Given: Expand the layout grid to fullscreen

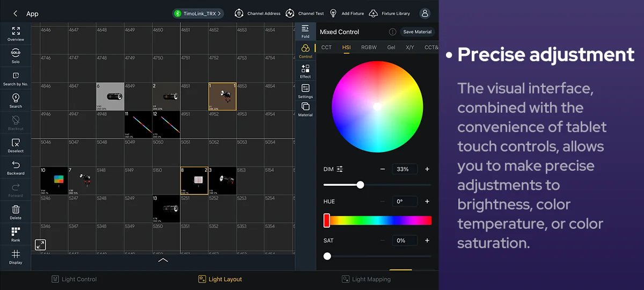Looking at the screenshot, I should 40,245.
